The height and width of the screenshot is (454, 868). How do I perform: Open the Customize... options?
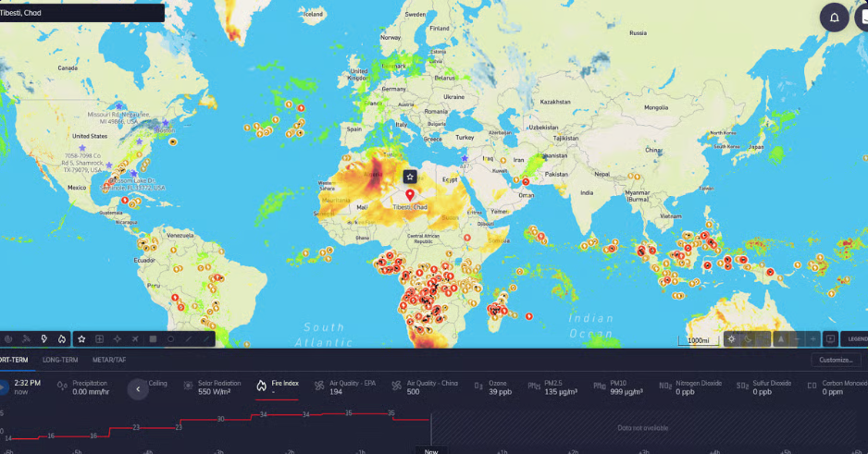point(836,360)
